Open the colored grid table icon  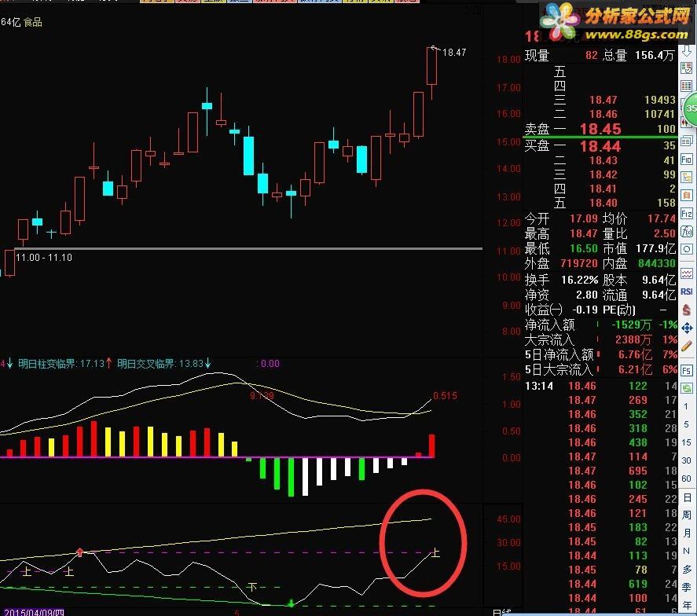pos(687,86)
